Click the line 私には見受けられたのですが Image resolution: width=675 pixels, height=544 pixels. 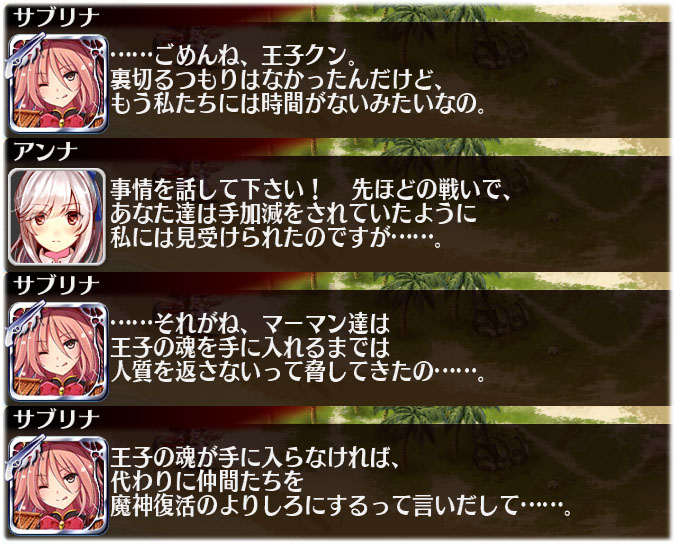[x=276, y=238]
